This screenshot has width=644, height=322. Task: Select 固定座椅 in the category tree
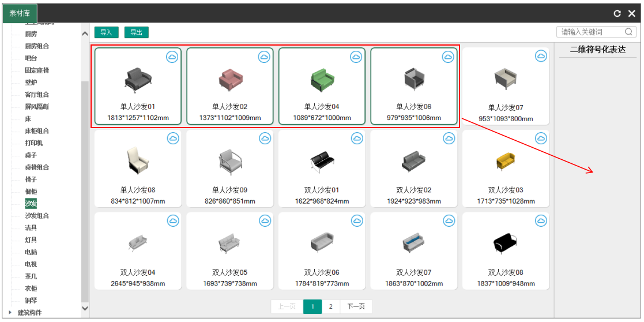click(37, 70)
